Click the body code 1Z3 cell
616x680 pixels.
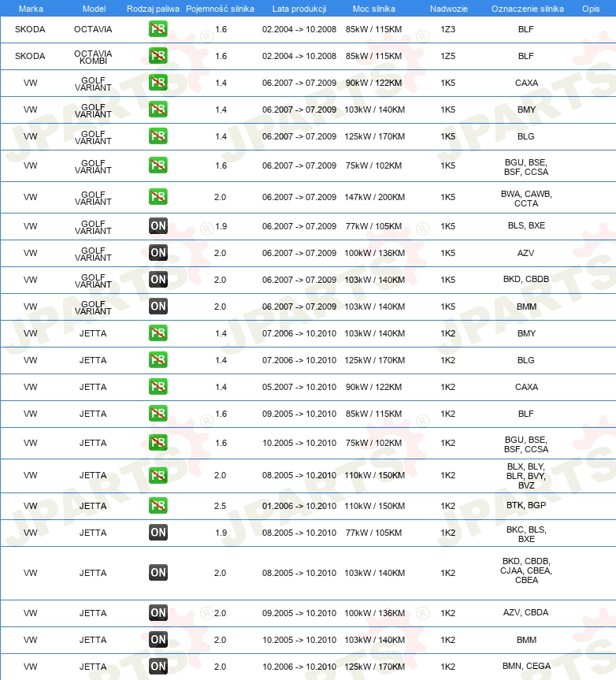[x=447, y=29]
